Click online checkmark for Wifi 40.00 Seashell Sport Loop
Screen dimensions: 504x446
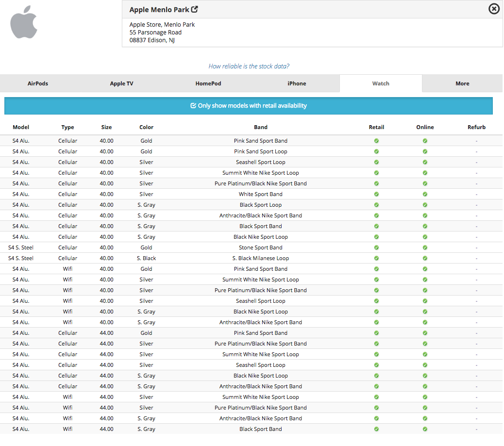point(425,301)
